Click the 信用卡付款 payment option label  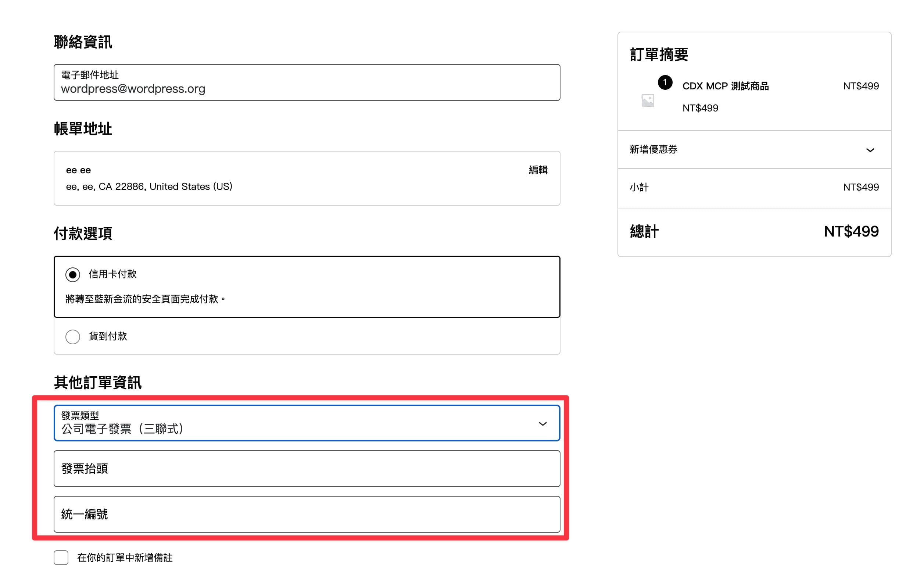click(112, 274)
